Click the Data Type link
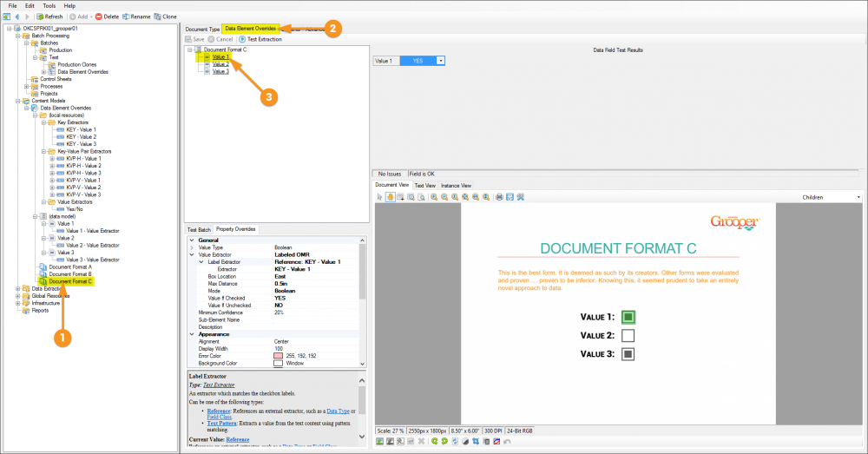 pyautogui.click(x=338, y=411)
